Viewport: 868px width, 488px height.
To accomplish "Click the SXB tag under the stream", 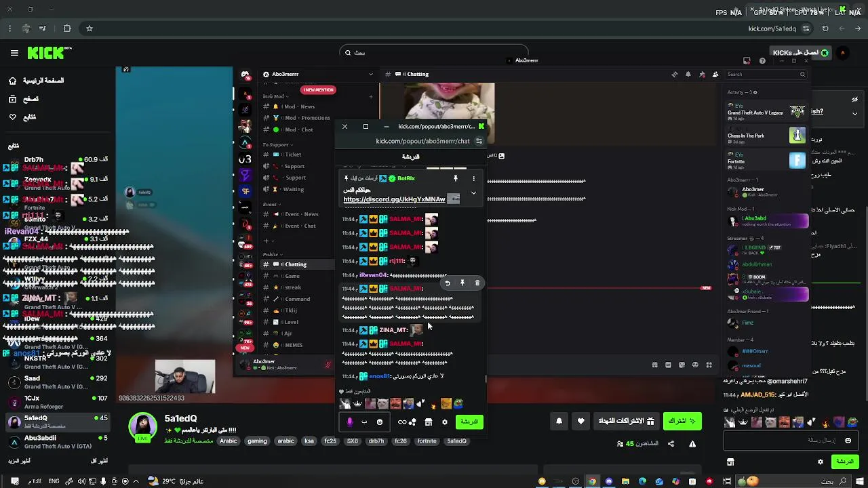I will [353, 441].
